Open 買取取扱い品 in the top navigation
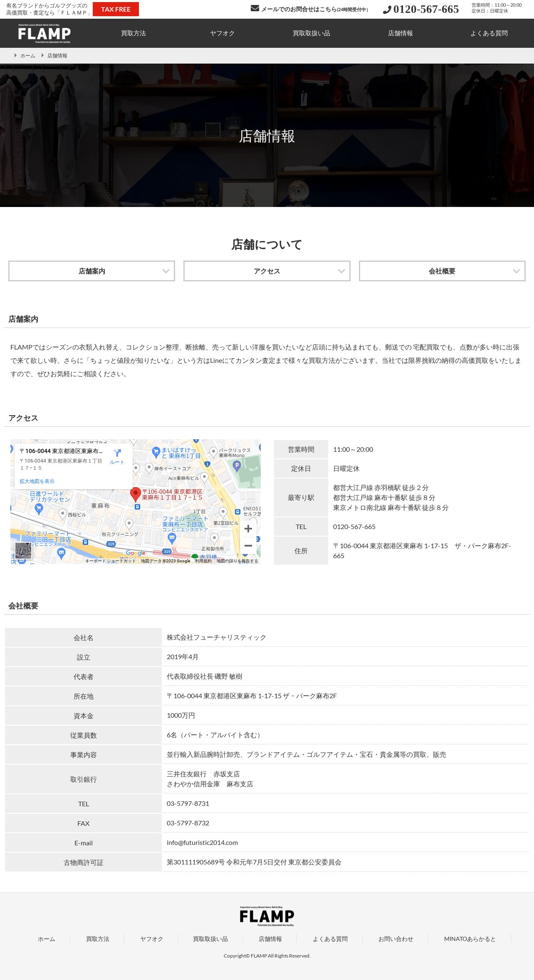 point(311,33)
